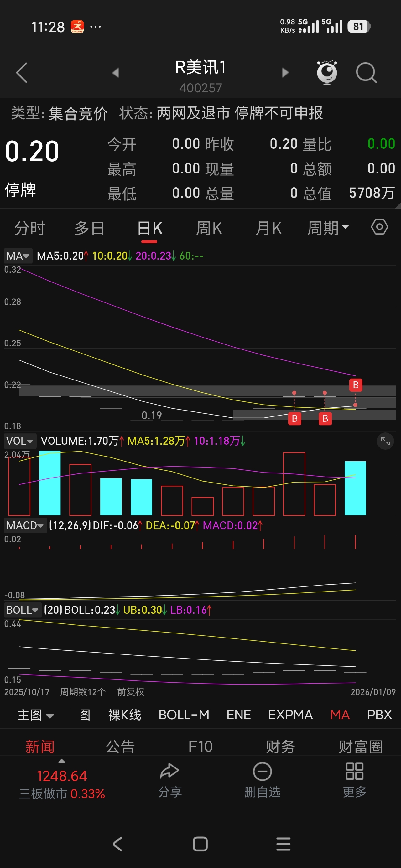Tap the Android home navigation button
Viewport: 401px width, 868px height.
[200, 844]
